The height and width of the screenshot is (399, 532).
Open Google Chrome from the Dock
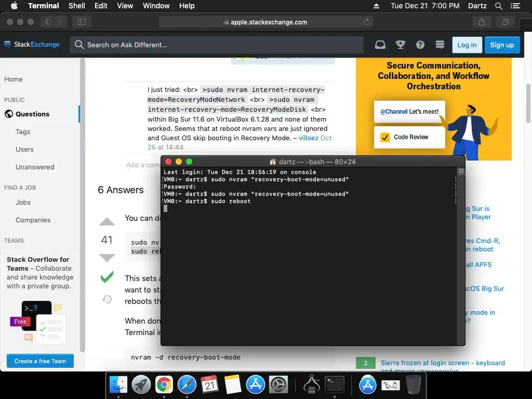[x=164, y=385]
